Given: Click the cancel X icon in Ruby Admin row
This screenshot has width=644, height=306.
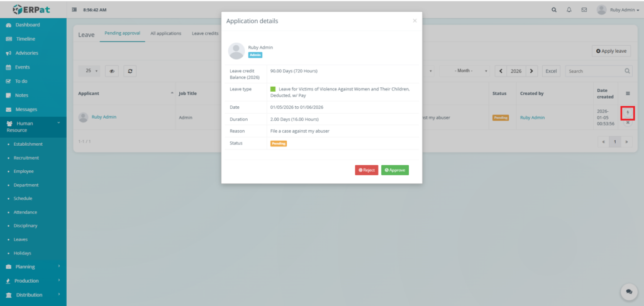Looking at the screenshot, I should 628,123.
